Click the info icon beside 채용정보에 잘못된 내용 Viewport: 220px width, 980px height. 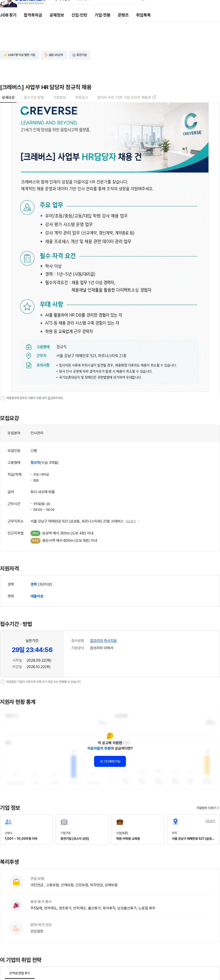(x=3, y=398)
